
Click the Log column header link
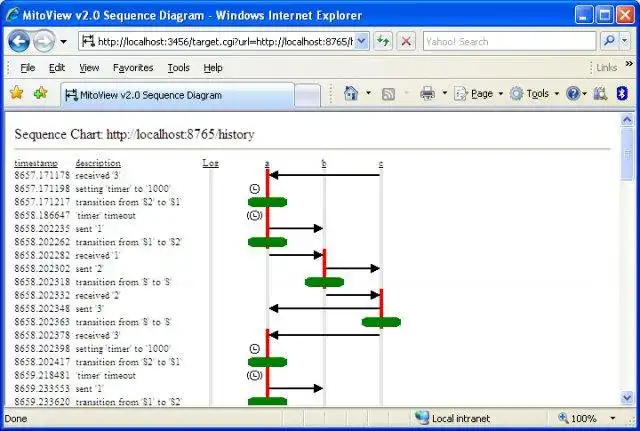(x=211, y=163)
